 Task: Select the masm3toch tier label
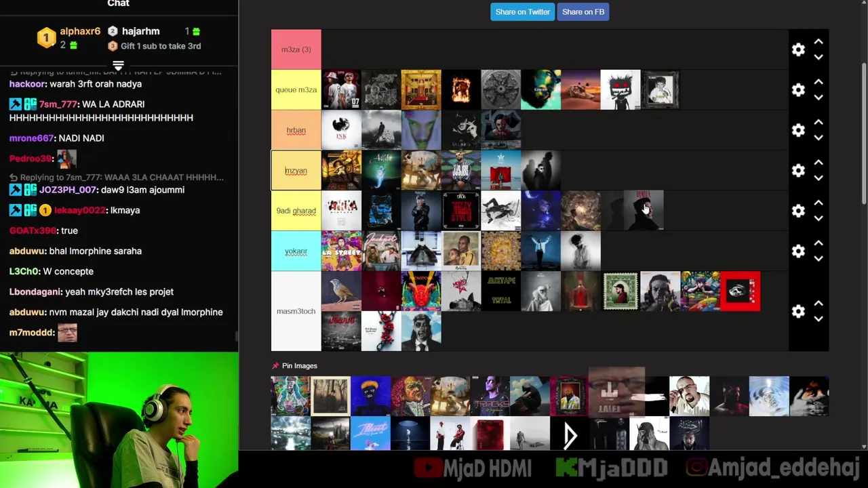pyautogui.click(x=296, y=311)
